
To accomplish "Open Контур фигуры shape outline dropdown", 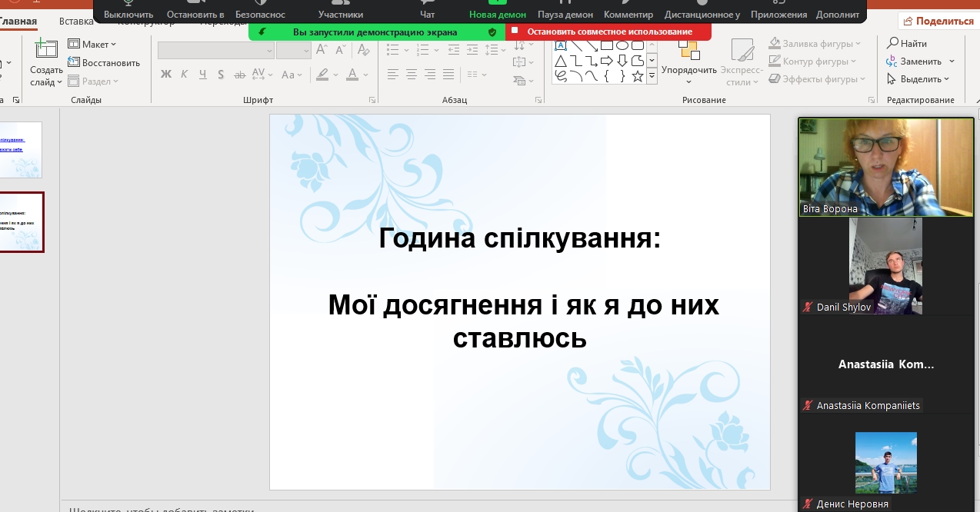I will pyautogui.click(x=812, y=62).
